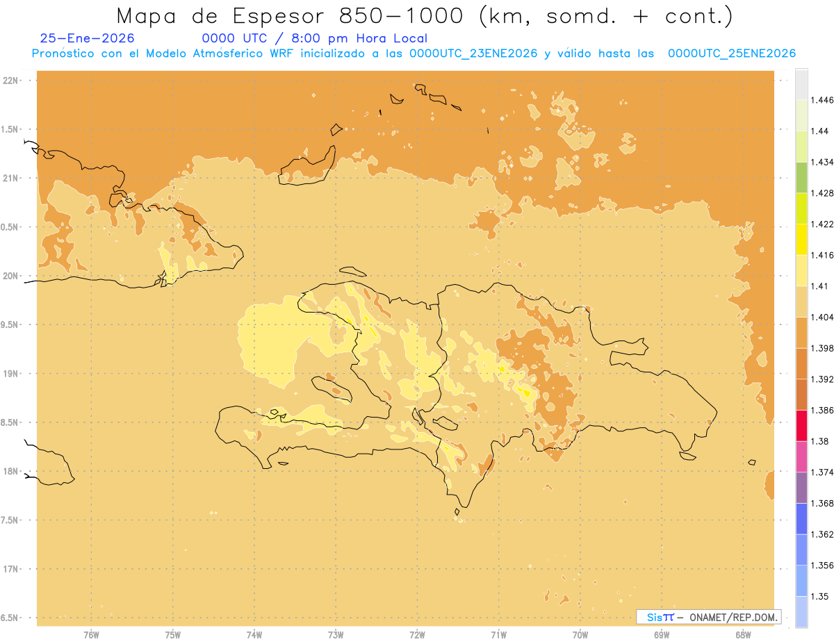Screen dimensions: 834x644
Task: Click the '21N' latitude label
Action: pos(10,179)
